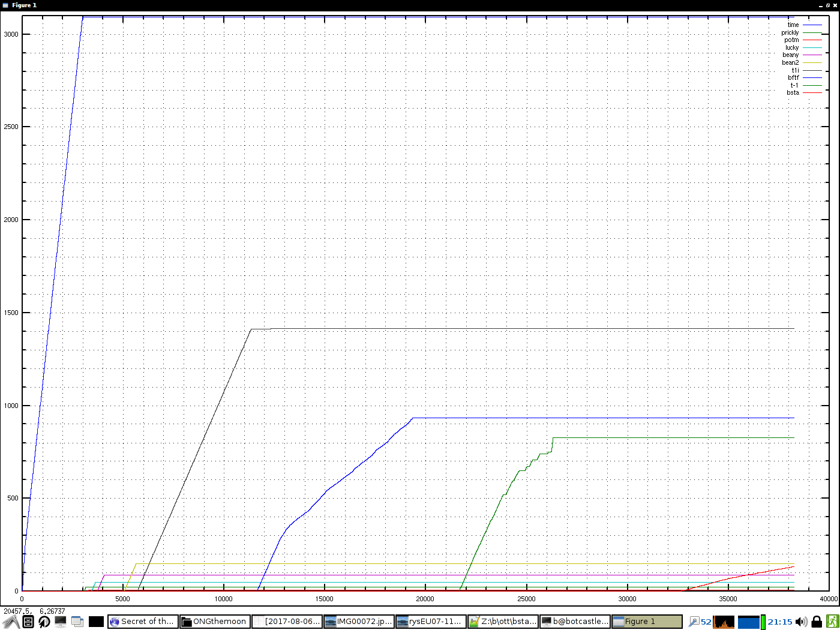Click the green battery indicator bar
Viewport: 840px width, 630px height.
coord(763,622)
